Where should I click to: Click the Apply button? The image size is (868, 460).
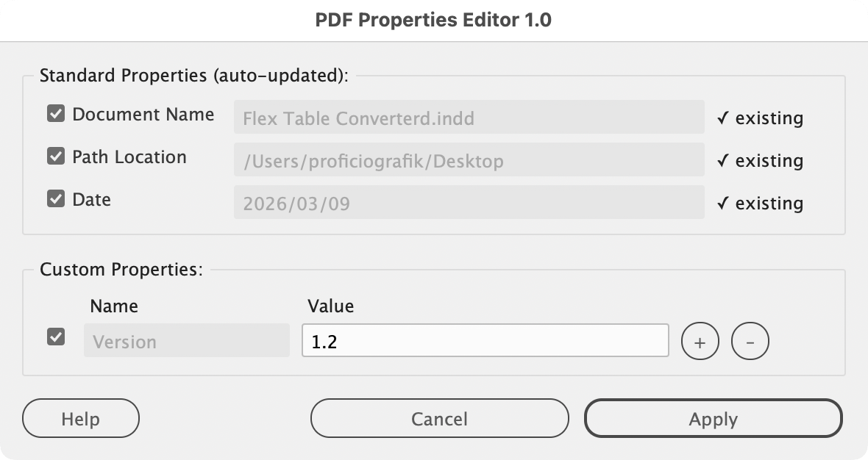[713, 419]
